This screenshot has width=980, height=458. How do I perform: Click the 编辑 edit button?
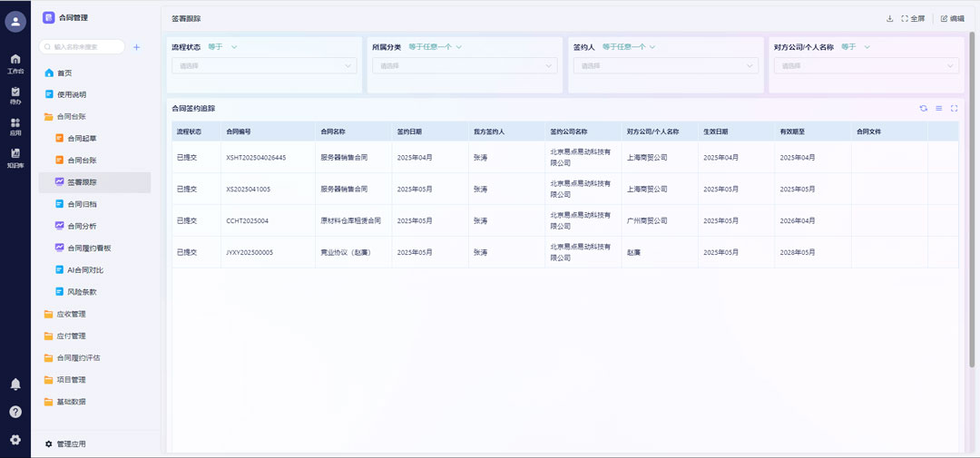(x=952, y=18)
